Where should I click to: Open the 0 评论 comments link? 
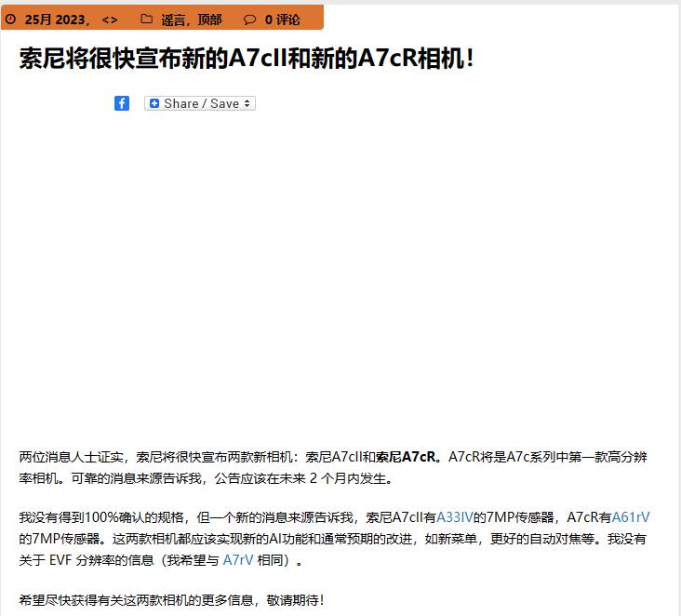click(282, 20)
